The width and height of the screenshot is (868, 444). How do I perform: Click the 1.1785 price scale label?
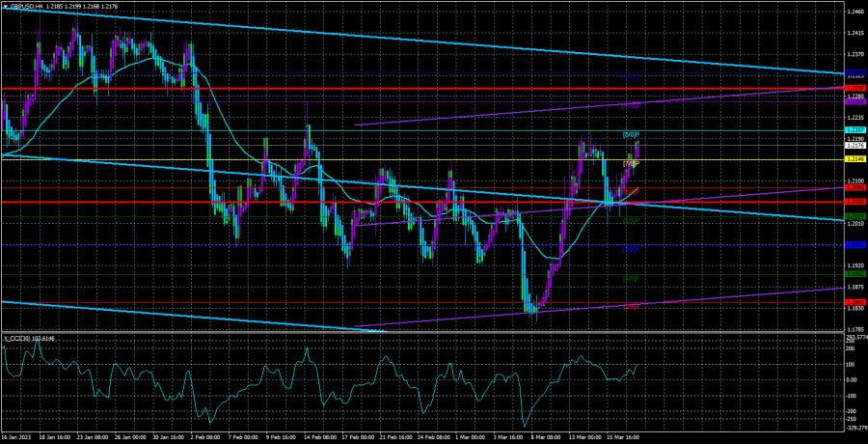(855, 329)
